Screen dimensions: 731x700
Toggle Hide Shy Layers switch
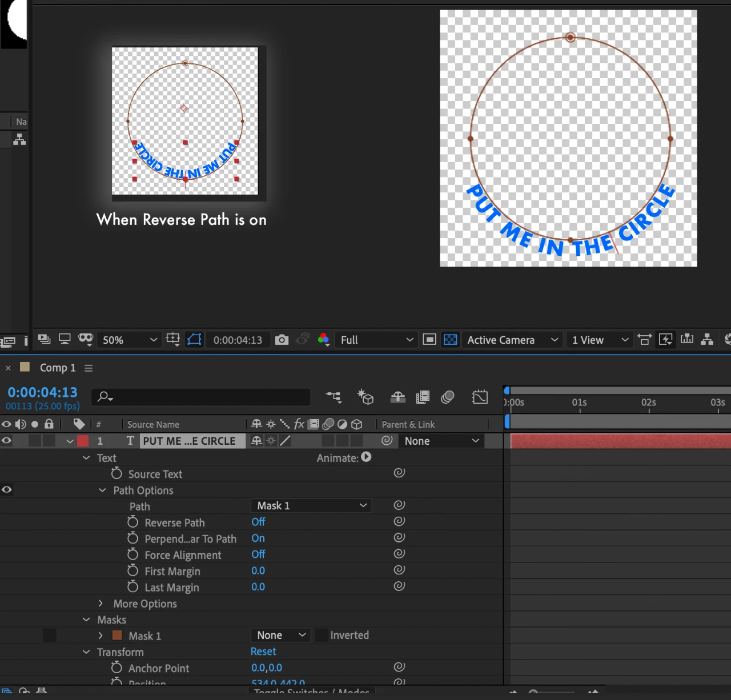tap(397, 397)
